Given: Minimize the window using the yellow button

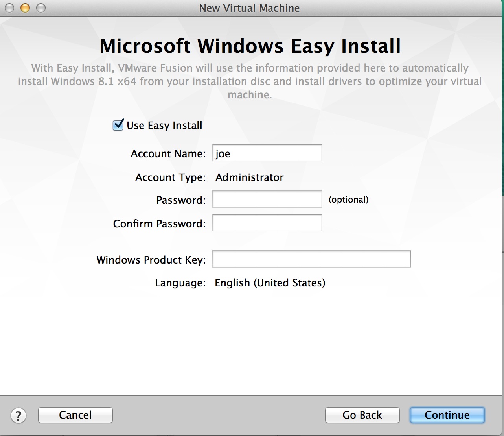Looking at the screenshot, I should point(25,8).
